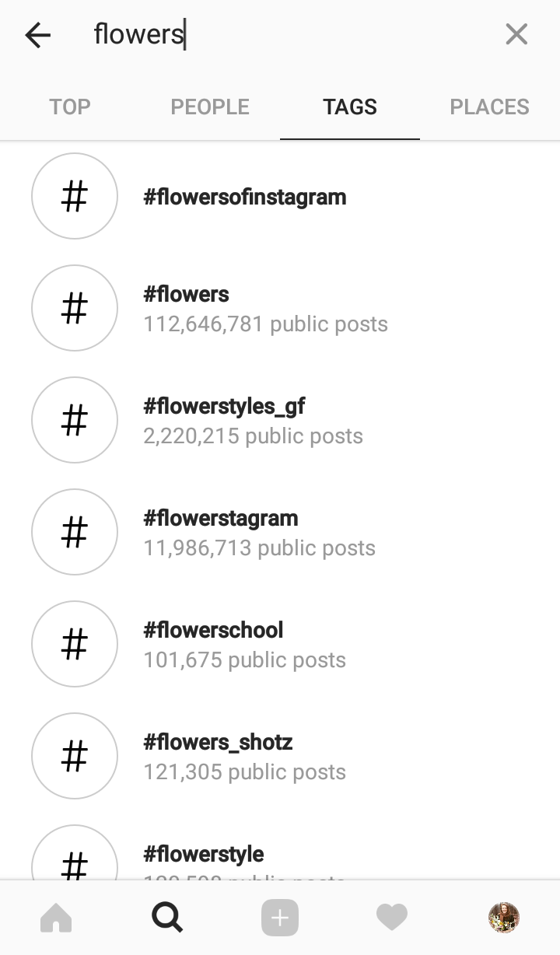Open the #flowerstagram hashtag

coord(259,533)
